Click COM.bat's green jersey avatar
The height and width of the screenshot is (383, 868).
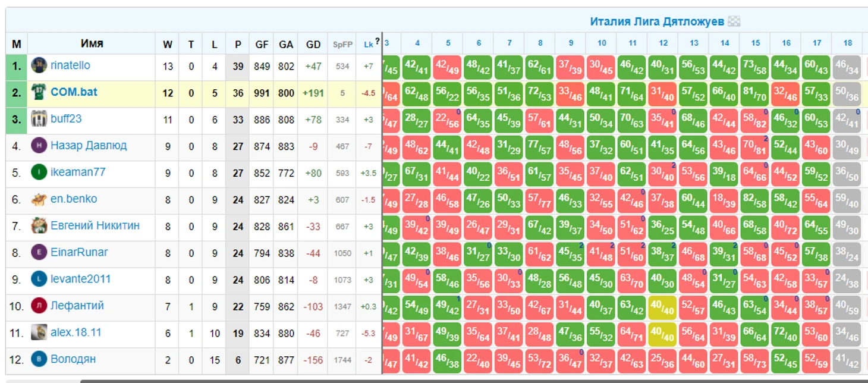tap(39, 92)
